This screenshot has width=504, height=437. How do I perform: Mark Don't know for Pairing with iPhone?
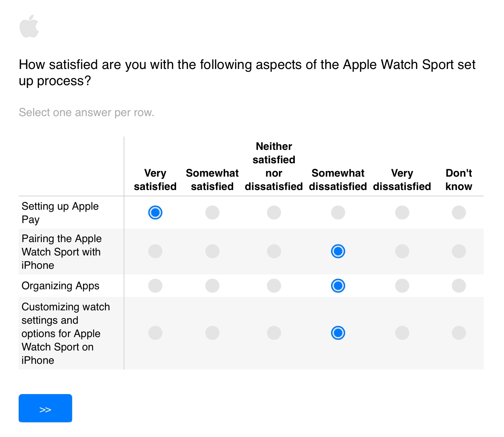[459, 251]
